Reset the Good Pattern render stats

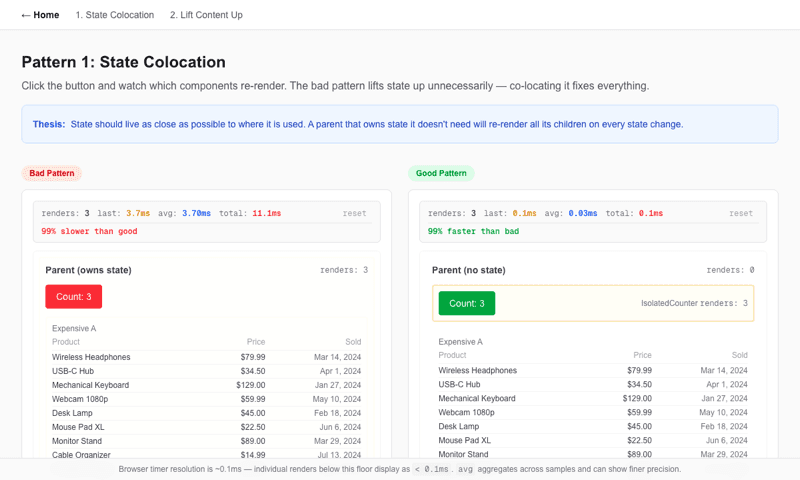741,213
